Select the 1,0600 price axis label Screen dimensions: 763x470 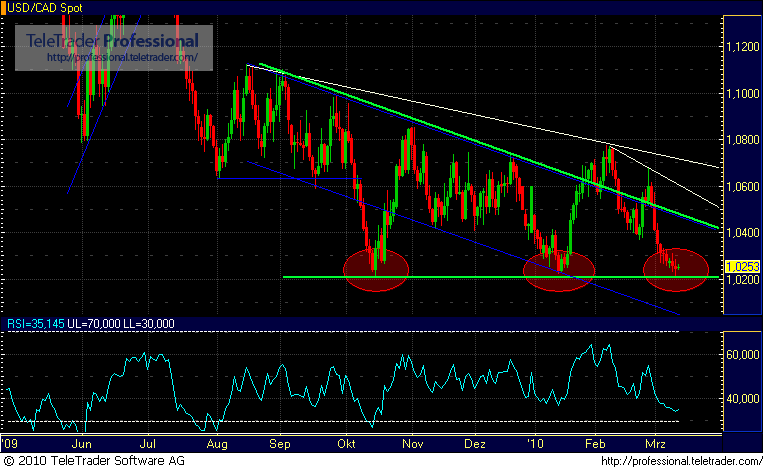pyautogui.click(x=742, y=186)
